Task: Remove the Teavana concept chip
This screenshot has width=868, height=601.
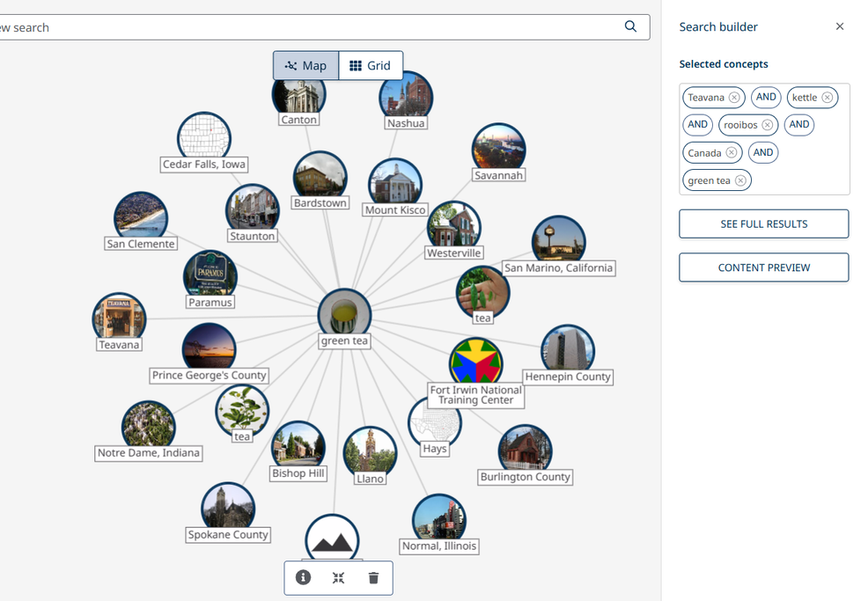Action: click(734, 98)
